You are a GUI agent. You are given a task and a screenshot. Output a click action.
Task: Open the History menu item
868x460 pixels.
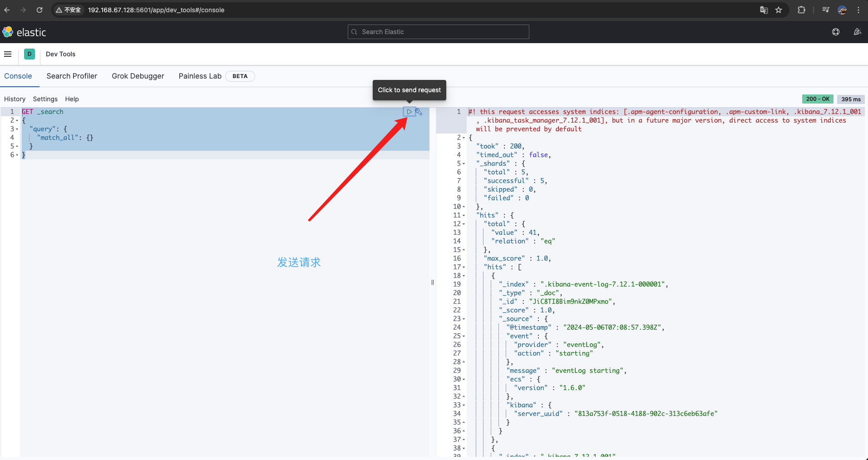(x=15, y=99)
